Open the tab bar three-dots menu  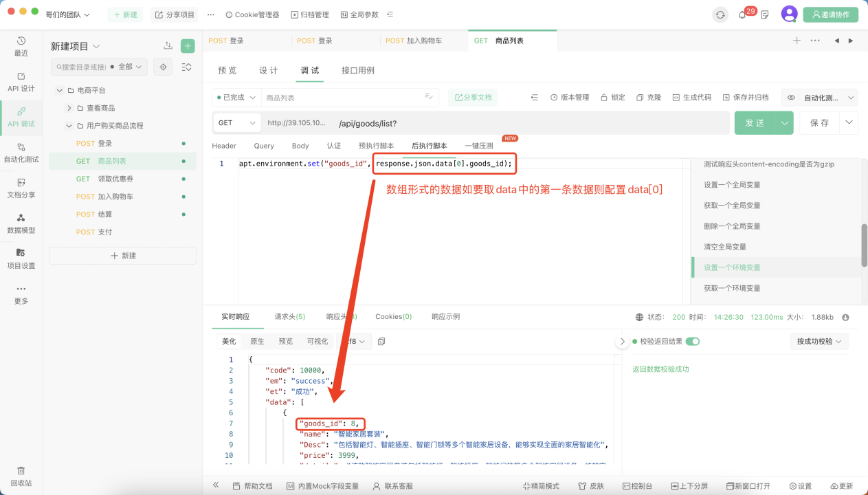coord(815,41)
